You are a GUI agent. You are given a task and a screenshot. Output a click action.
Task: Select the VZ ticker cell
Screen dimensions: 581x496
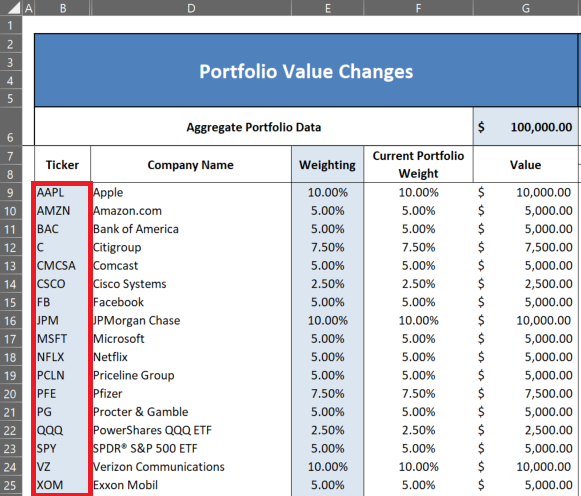tap(62, 467)
